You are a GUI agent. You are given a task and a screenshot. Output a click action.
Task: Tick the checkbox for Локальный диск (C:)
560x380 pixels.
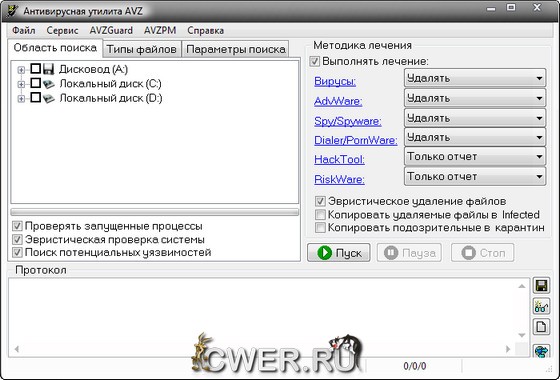coord(35,83)
